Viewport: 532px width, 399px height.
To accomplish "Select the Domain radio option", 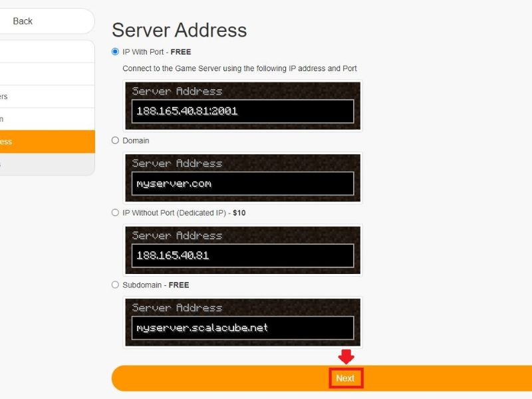I will click(x=115, y=140).
